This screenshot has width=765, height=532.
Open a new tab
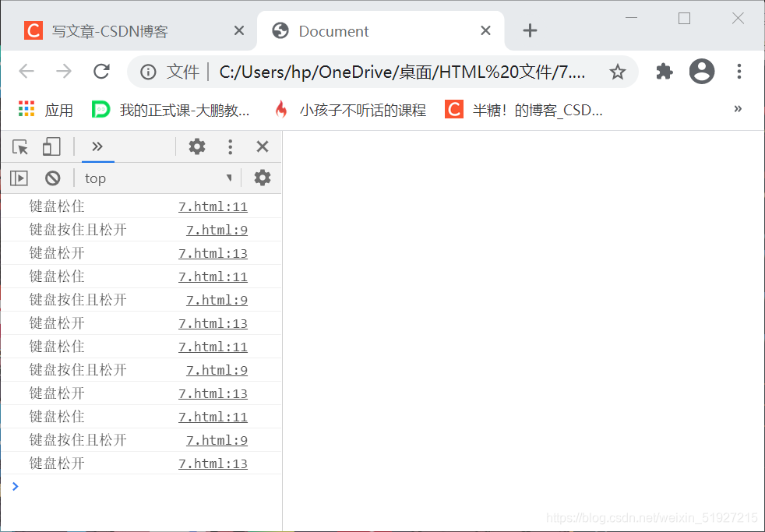[x=530, y=30]
